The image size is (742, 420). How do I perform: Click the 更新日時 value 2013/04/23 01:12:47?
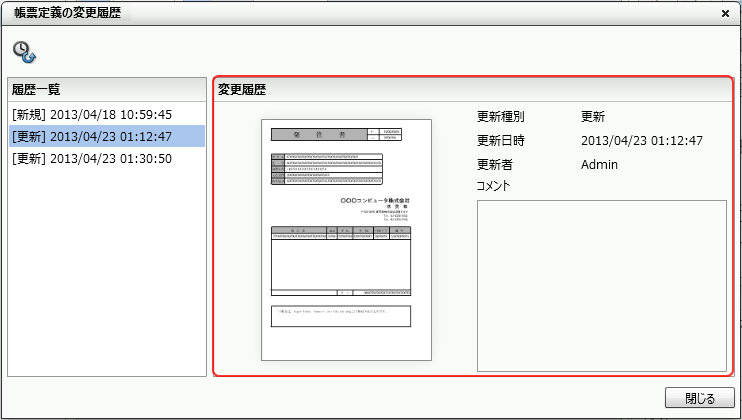pos(642,140)
